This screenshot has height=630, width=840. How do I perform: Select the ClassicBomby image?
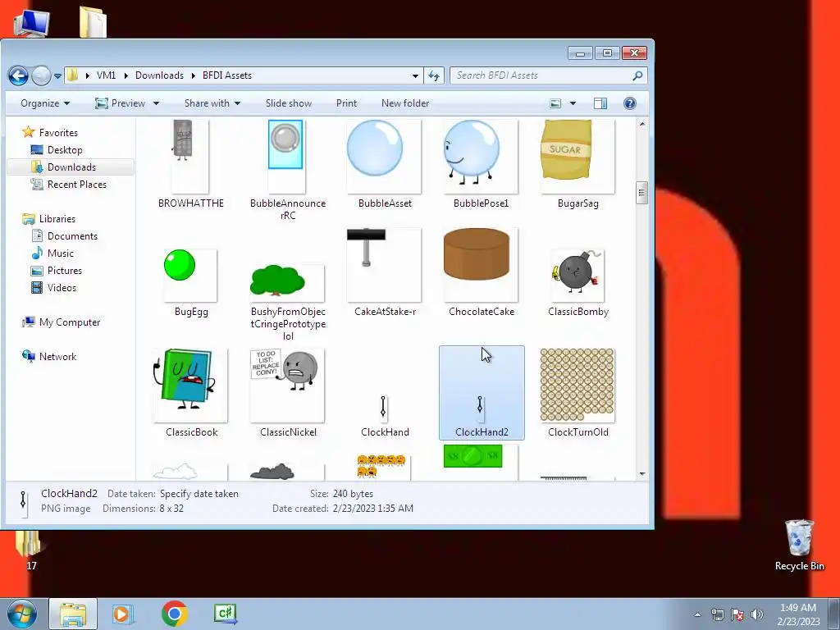pyautogui.click(x=577, y=283)
